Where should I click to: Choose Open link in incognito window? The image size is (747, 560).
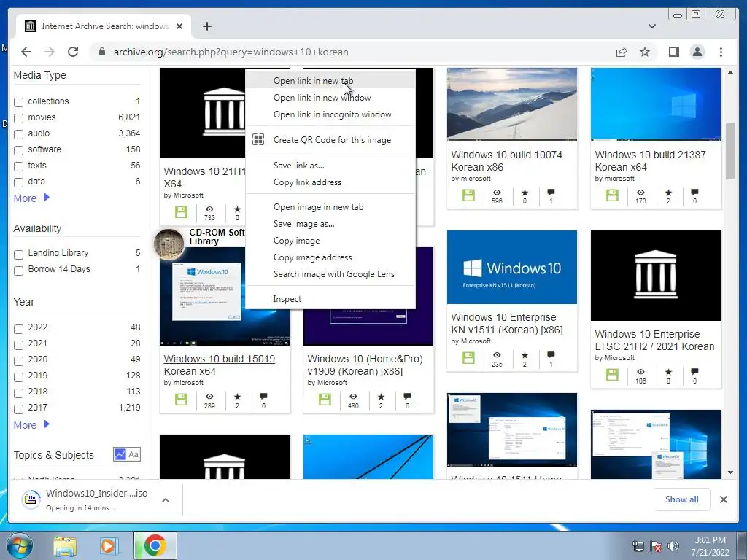[x=330, y=114]
